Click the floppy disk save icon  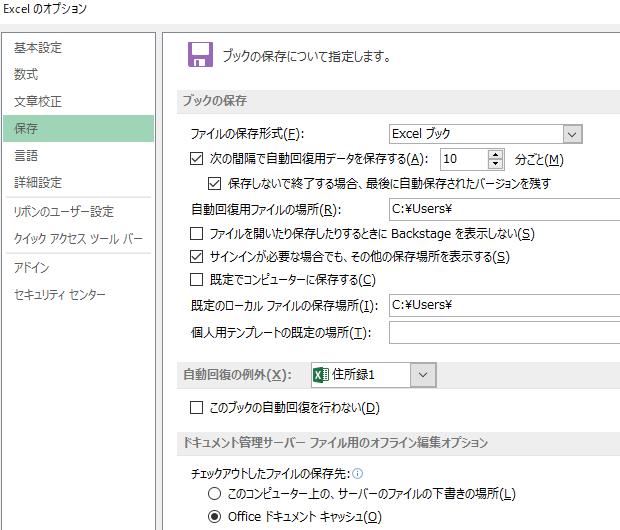click(201, 55)
